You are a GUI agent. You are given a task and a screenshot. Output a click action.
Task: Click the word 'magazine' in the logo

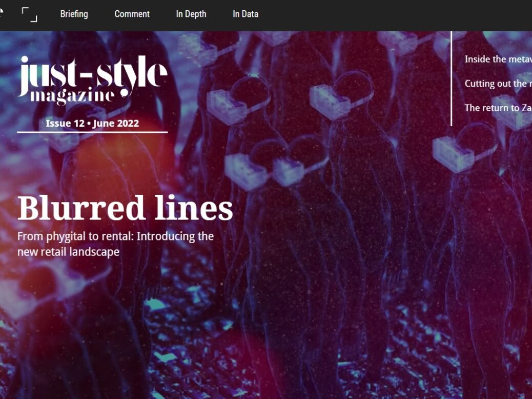click(x=72, y=95)
